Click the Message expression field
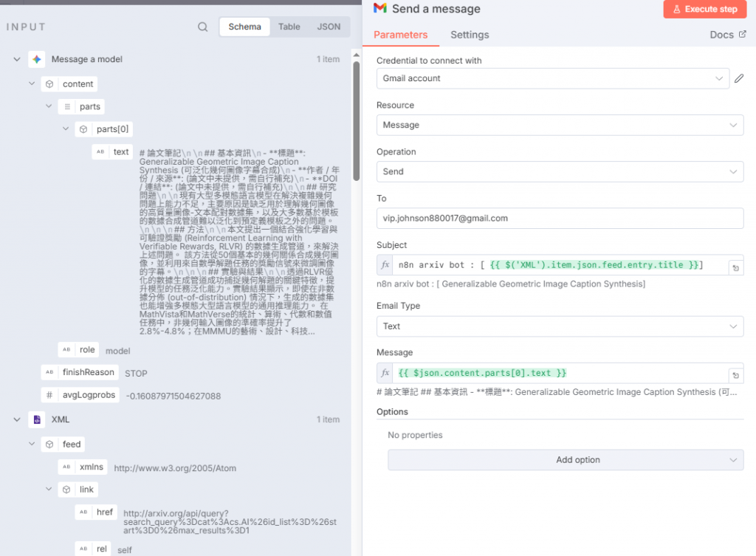The width and height of the screenshot is (756, 556). (560, 373)
